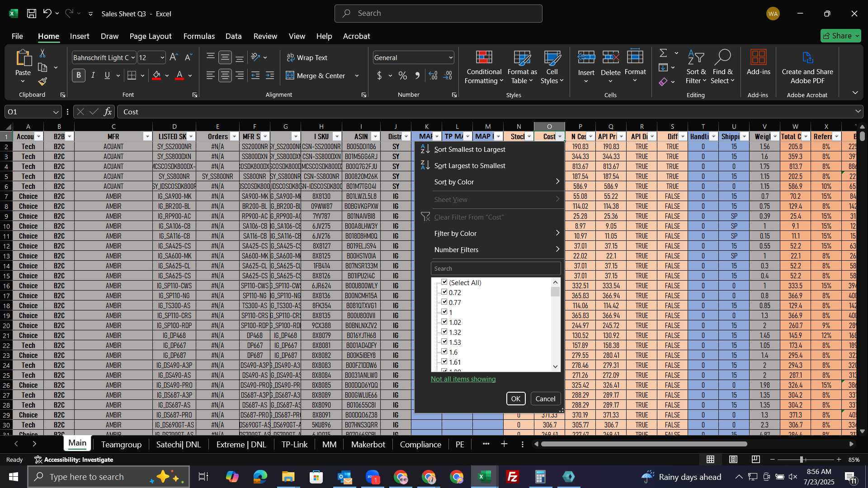Collapse the ribbon chevron
This screenshot has height=488, width=868.
pyautogui.click(x=855, y=93)
